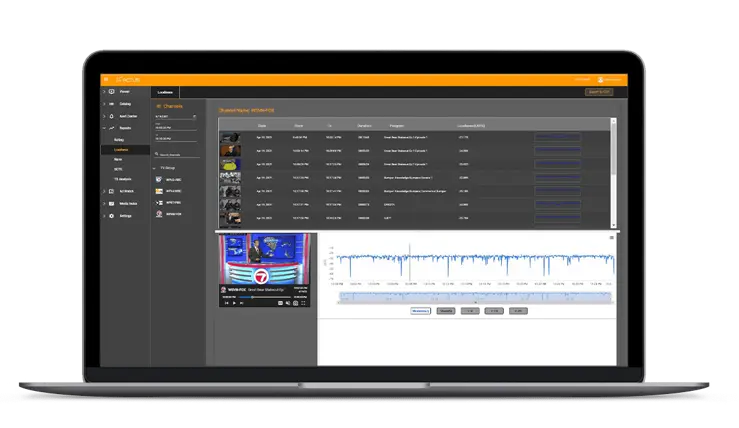Image resolution: width=739 pixels, height=428 pixels.
Task: Click the Momentary button below the chart
Action: (420, 311)
